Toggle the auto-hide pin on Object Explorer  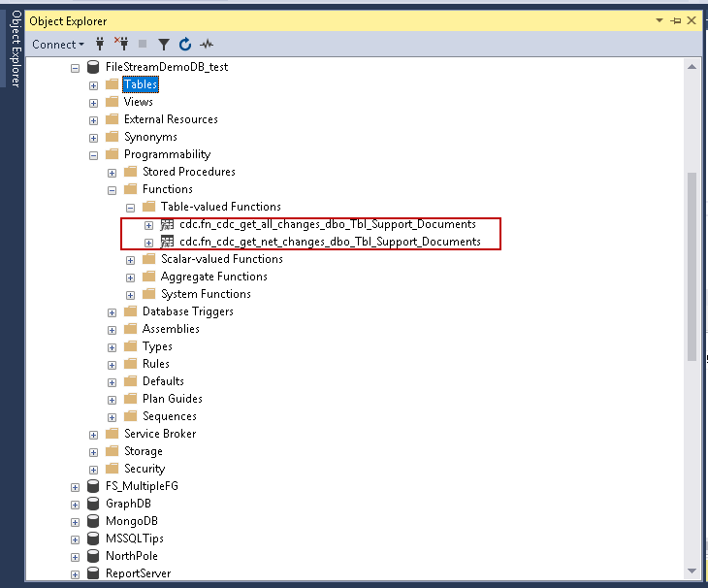pos(675,20)
